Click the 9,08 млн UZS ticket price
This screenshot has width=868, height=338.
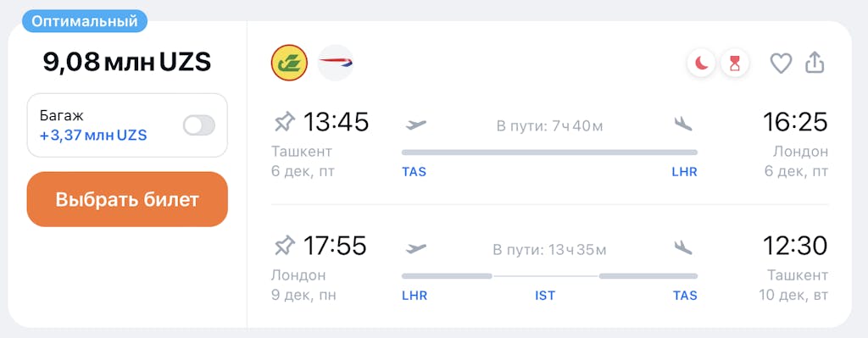tap(127, 63)
